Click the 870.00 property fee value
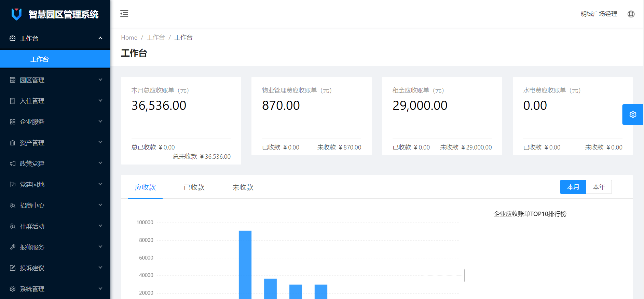The image size is (644, 299). click(281, 105)
